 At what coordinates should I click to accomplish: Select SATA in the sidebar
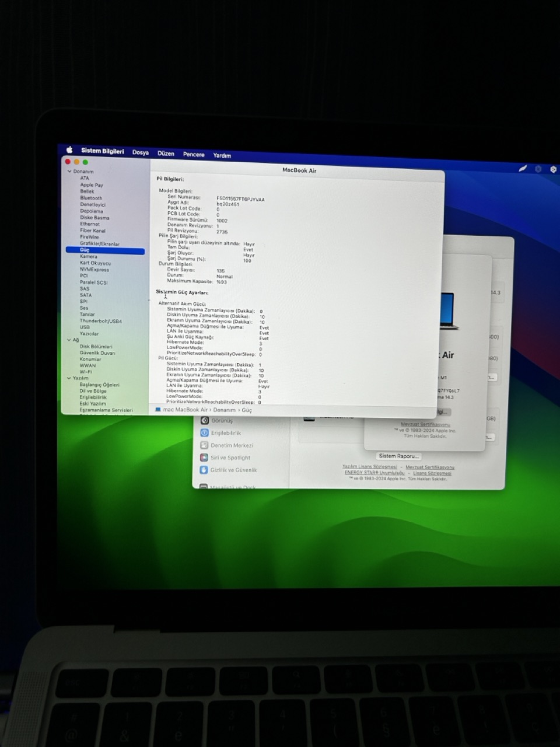pos(86,295)
